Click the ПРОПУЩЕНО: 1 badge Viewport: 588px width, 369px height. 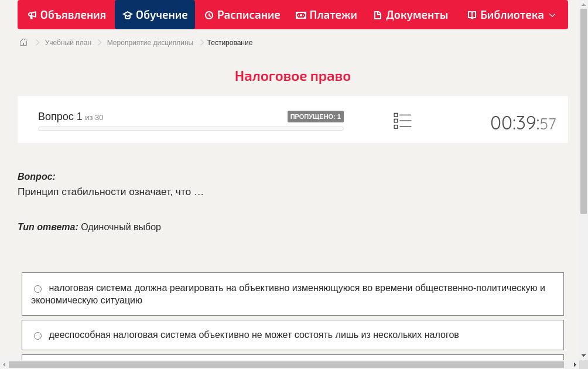[316, 116]
